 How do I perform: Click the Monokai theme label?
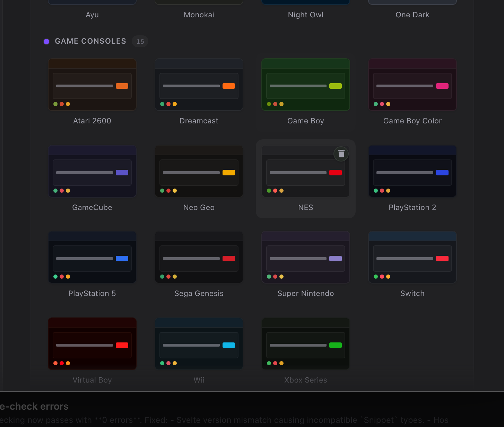pos(199,15)
